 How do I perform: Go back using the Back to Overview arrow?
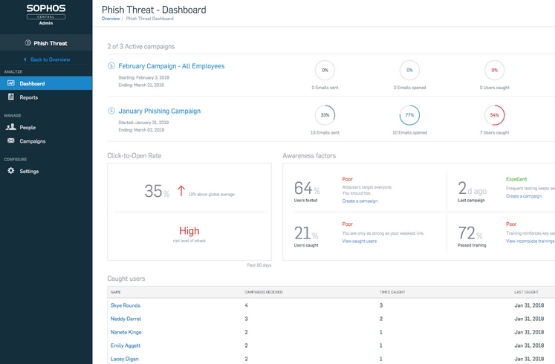point(25,59)
